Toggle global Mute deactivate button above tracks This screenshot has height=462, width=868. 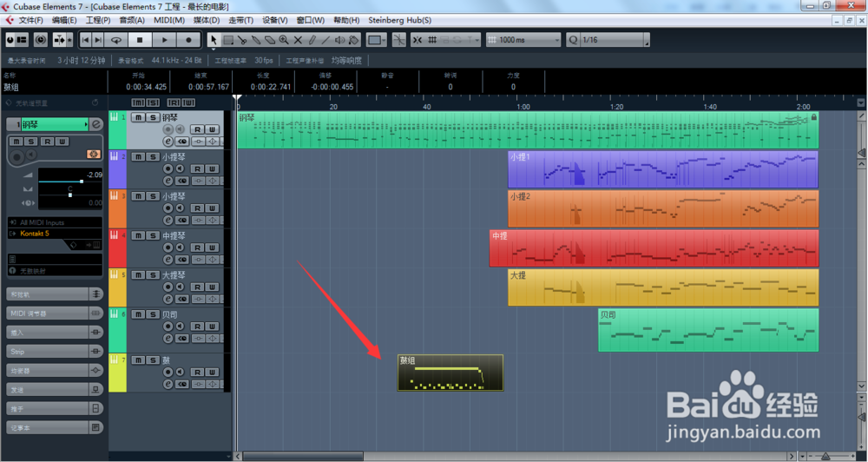(x=138, y=102)
